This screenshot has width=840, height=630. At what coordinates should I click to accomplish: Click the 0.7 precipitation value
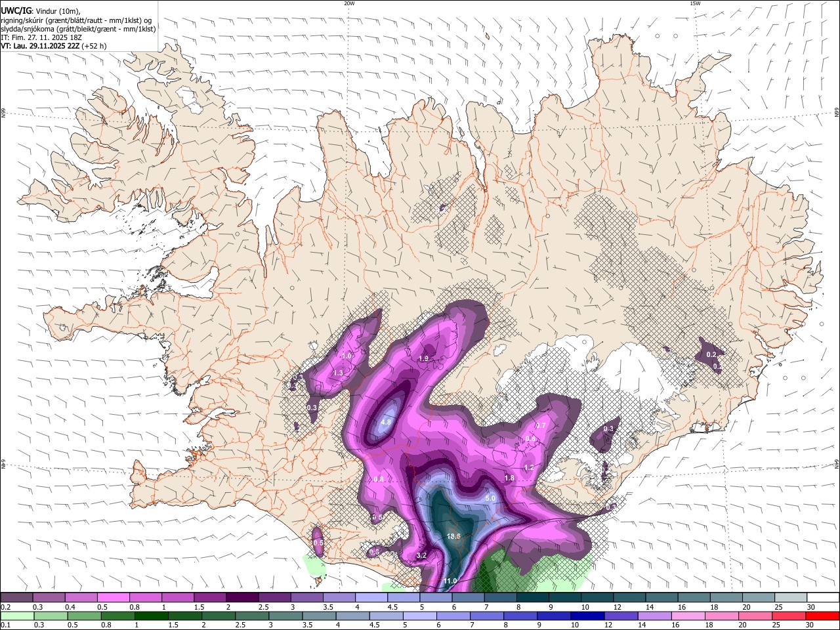point(541,426)
